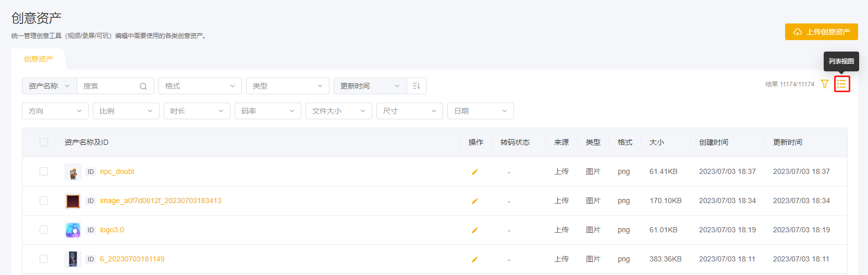Open npc_doubt asset link
868x275 pixels.
click(117, 171)
